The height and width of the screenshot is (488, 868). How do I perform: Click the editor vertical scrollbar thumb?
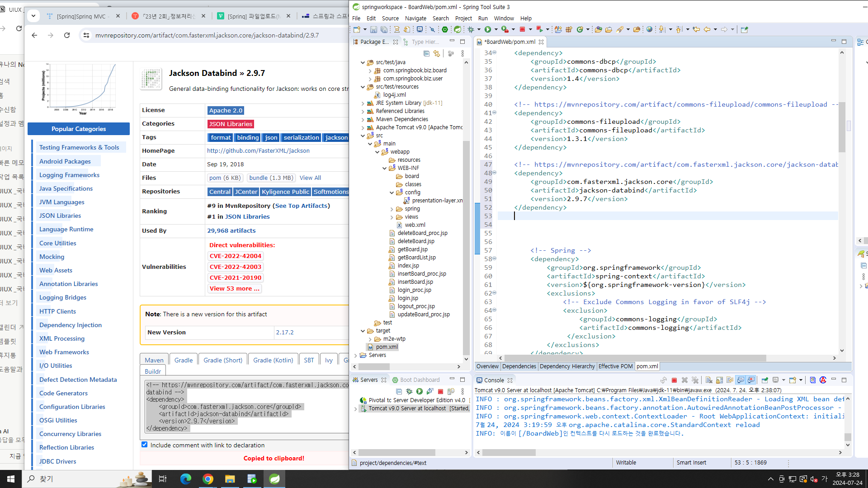(x=842, y=127)
